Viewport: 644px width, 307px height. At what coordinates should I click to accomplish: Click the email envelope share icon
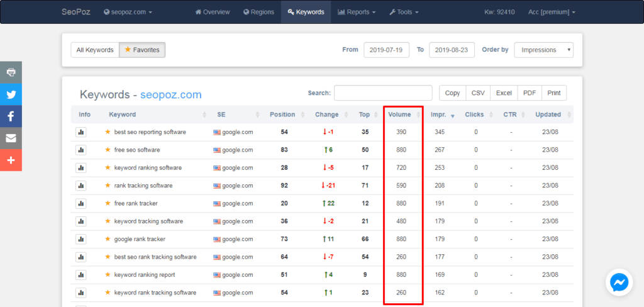(x=11, y=138)
